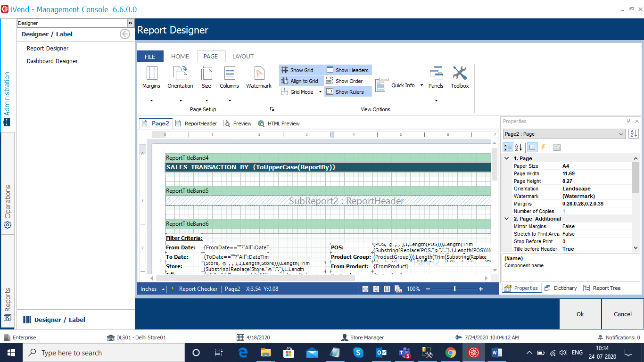Zoom out with the minus button
644x362 pixels.
coord(429,289)
